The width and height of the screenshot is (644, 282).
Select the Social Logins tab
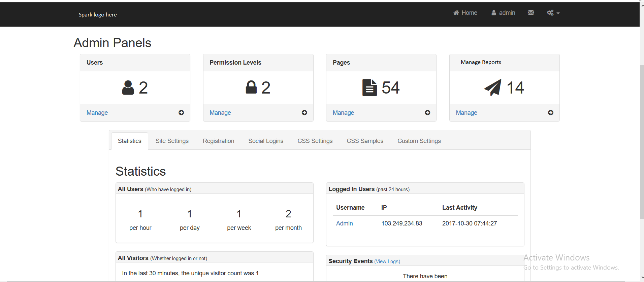pos(266,141)
